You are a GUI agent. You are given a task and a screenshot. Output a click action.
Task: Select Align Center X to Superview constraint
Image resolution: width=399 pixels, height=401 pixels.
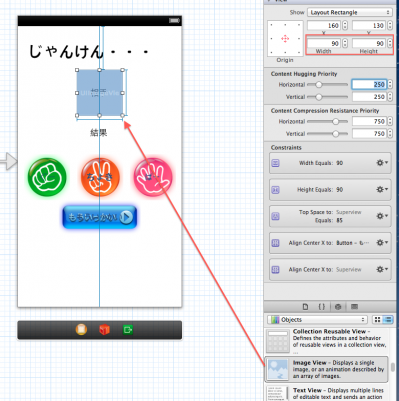coord(330,269)
